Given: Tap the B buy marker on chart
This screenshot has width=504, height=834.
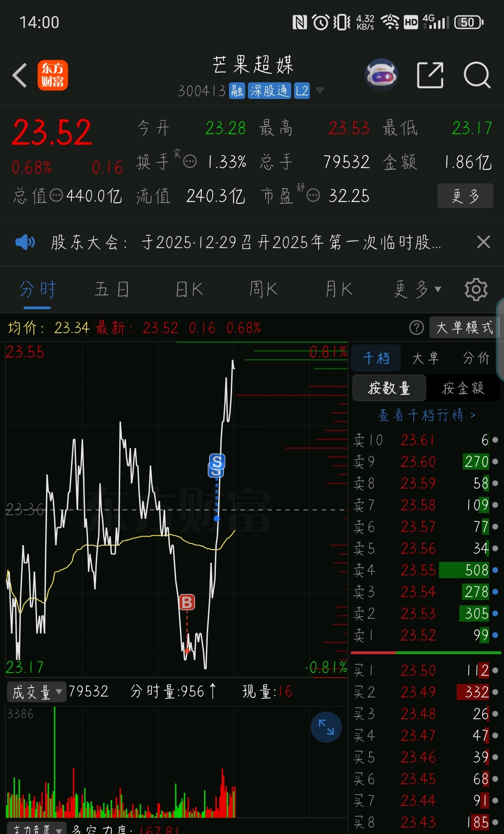Looking at the screenshot, I should coord(187,602).
